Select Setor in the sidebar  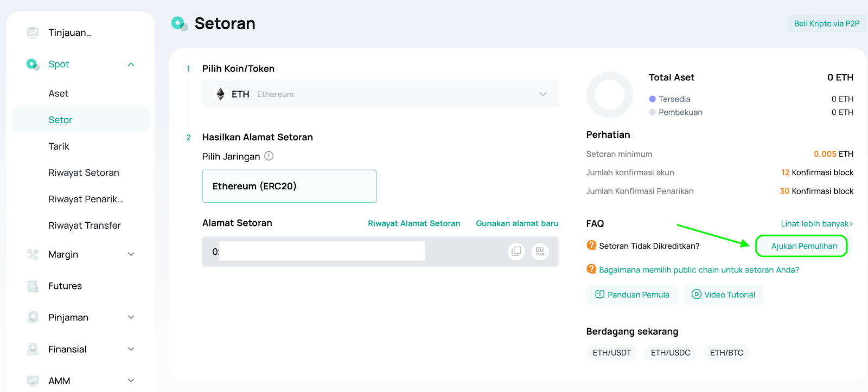point(80,120)
